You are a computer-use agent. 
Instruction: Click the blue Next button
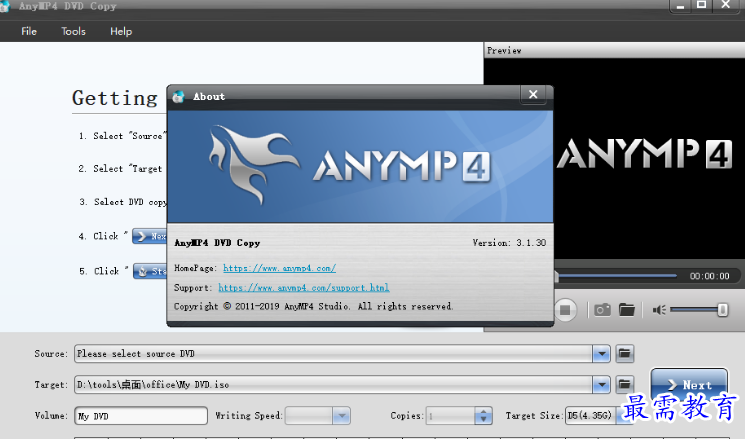pos(689,385)
